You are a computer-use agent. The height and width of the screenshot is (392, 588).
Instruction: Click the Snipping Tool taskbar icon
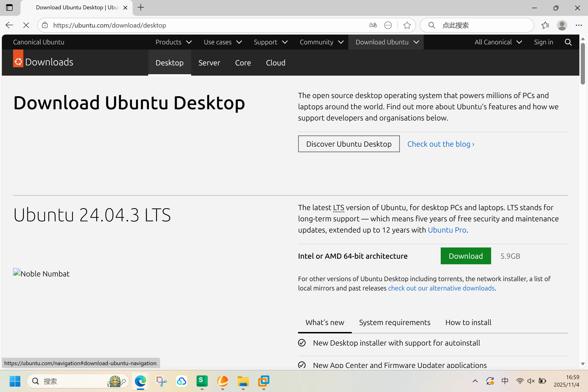pos(161,381)
